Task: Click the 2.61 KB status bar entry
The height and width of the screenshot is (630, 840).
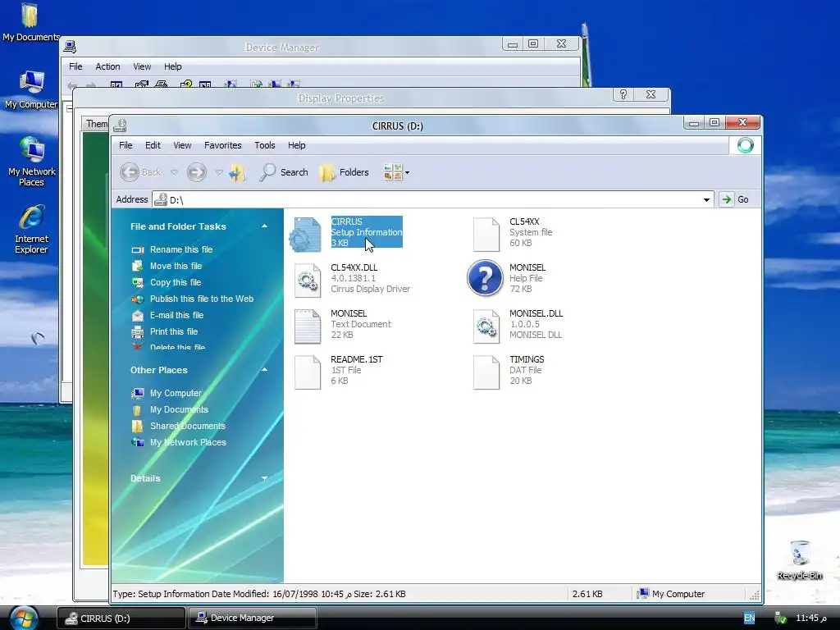Action: (587, 594)
